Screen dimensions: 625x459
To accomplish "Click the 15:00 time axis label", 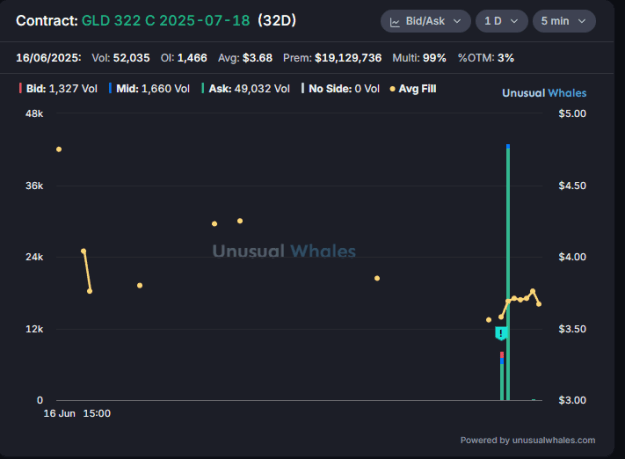I will (97, 414).
